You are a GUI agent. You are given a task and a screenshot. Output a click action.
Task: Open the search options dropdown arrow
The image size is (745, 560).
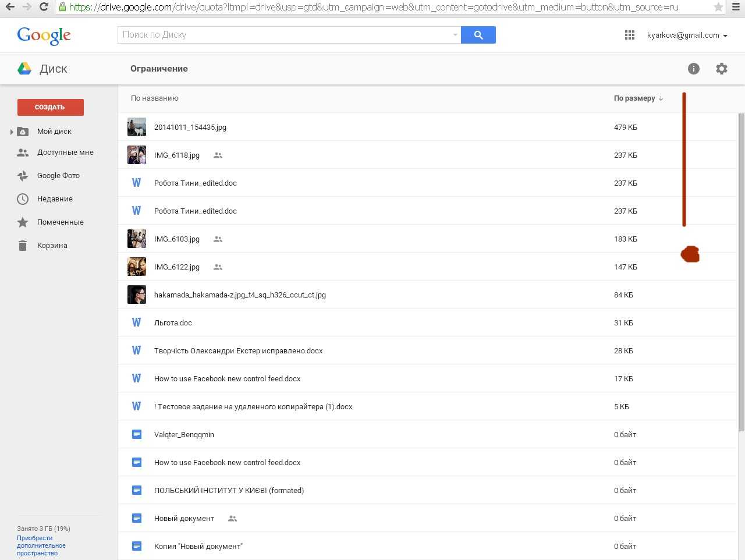pos(455,35)
